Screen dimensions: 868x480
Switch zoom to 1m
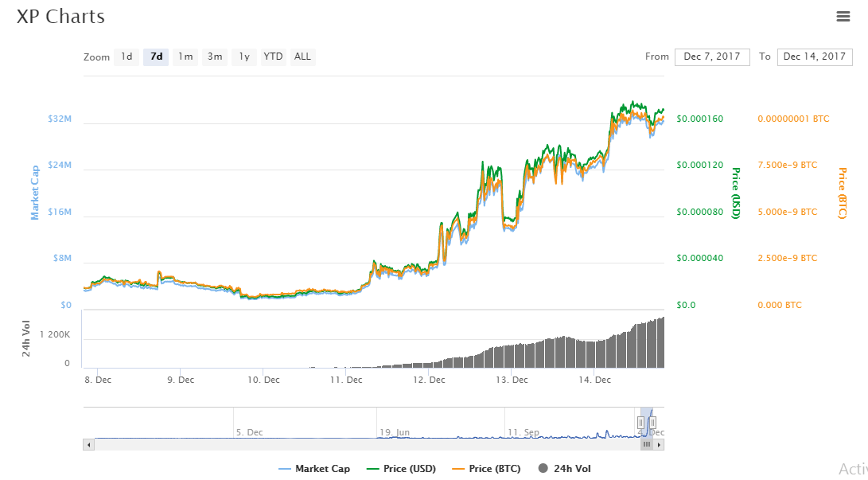(185, 57)
